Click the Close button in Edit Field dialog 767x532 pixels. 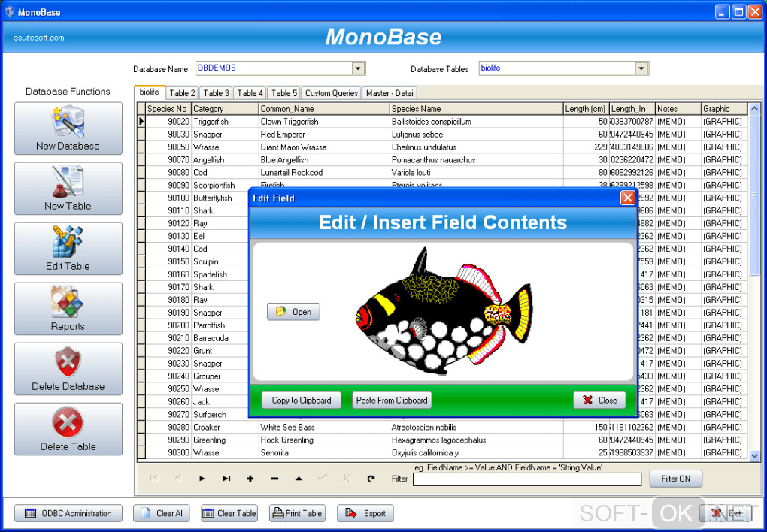point(599,400)
